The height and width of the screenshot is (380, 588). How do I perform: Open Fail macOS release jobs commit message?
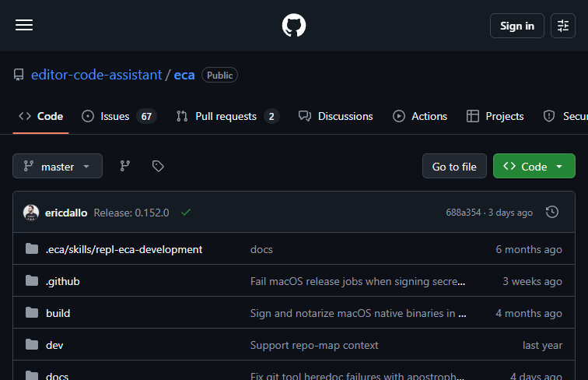point(358,281)
